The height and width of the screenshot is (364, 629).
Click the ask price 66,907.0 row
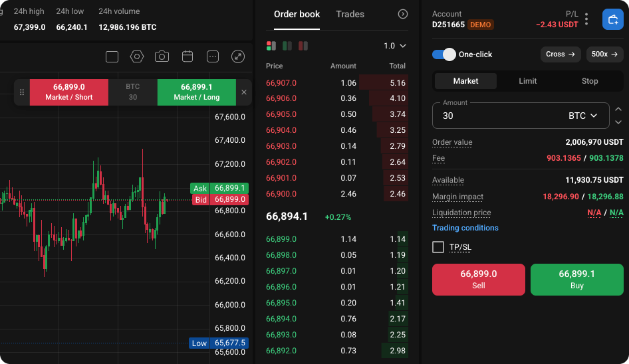click(337, 83)
